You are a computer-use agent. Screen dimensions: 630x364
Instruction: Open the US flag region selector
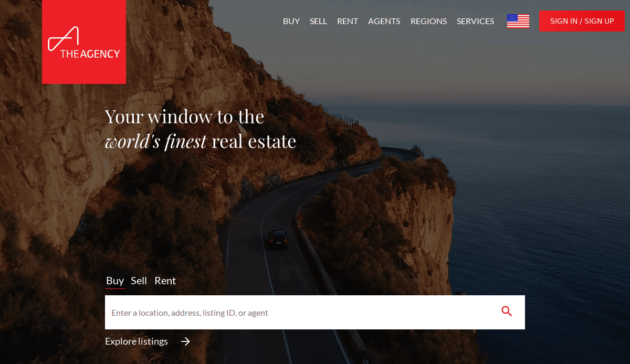coord(518,21)
